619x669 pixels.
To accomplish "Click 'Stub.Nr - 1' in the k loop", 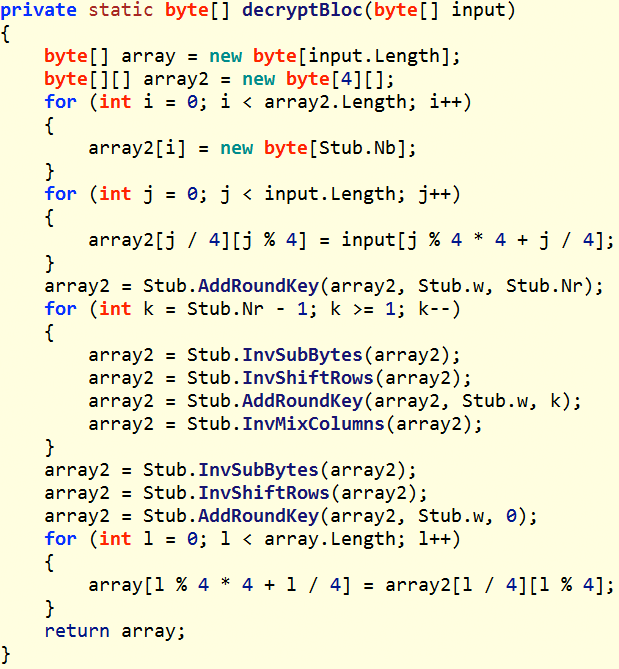I will click(247, 309).
